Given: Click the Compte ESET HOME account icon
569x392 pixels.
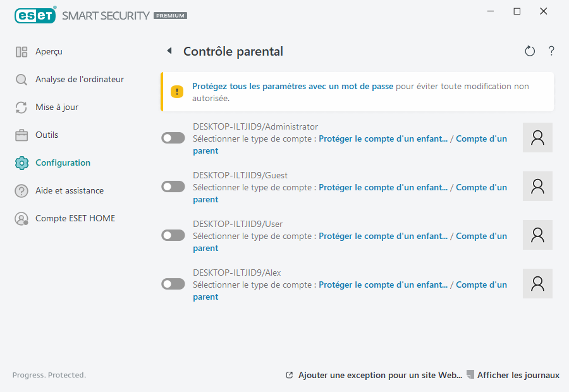Looking at the screenshot, I should pyautogui.click(x=21, y=218).
